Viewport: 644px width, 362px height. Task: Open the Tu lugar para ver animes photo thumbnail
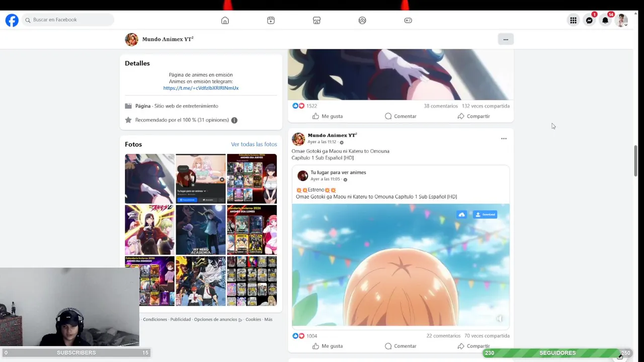click(x=201, y=178)
